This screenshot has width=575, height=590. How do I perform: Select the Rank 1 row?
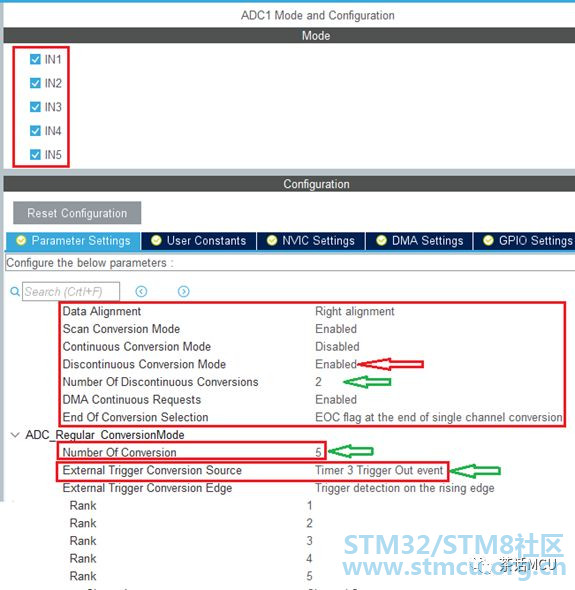(x=191, y=505)
